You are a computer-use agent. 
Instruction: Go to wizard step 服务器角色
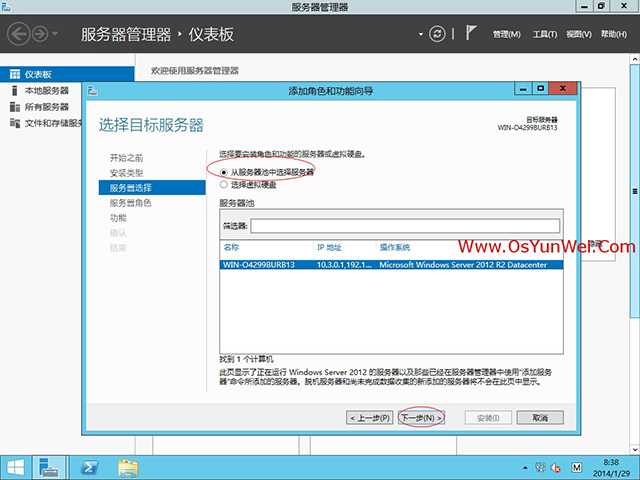coord(131,203)
